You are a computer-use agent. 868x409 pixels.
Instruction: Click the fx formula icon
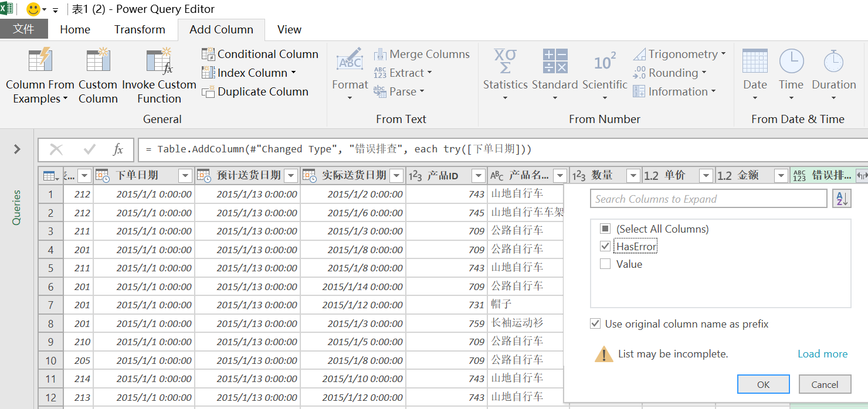[118, 149]
